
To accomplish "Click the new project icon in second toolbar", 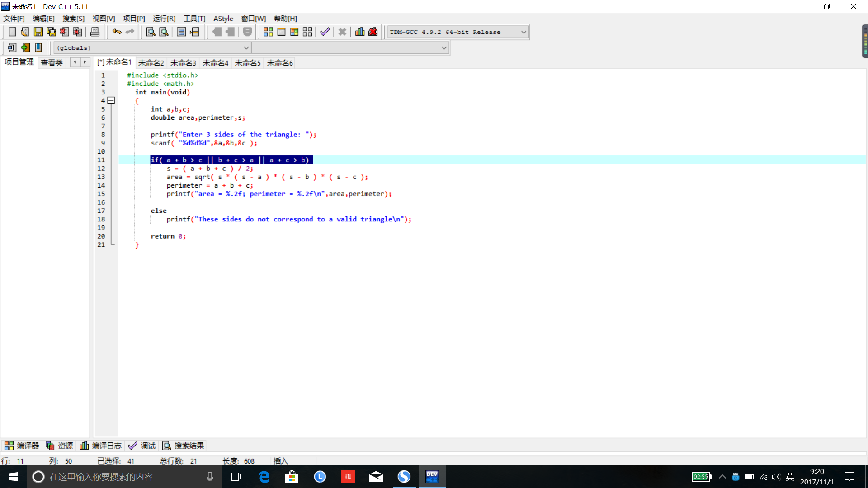I will [x=12, y=47].
